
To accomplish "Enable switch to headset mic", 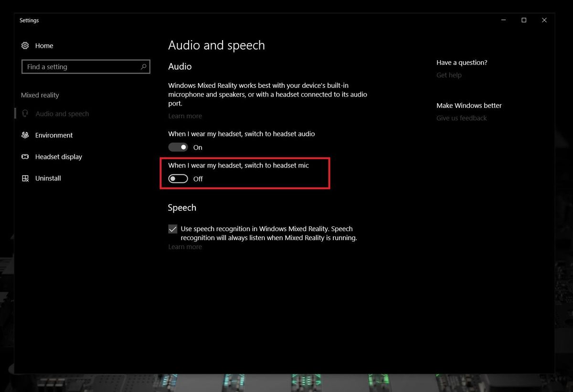I will pyautogui.click(x=178, y=178).
